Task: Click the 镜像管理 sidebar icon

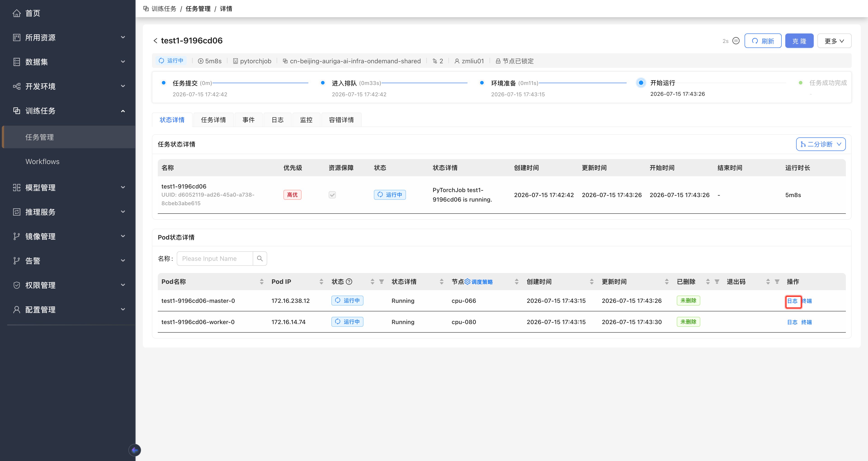Action: 17,236
